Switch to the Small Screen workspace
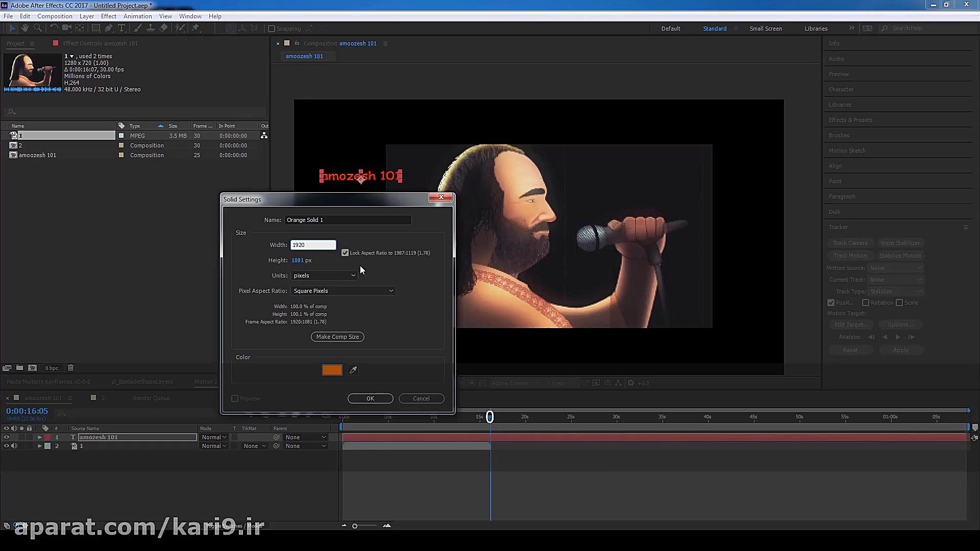Screen dimensions: 980x551 (x=765, y=29)
